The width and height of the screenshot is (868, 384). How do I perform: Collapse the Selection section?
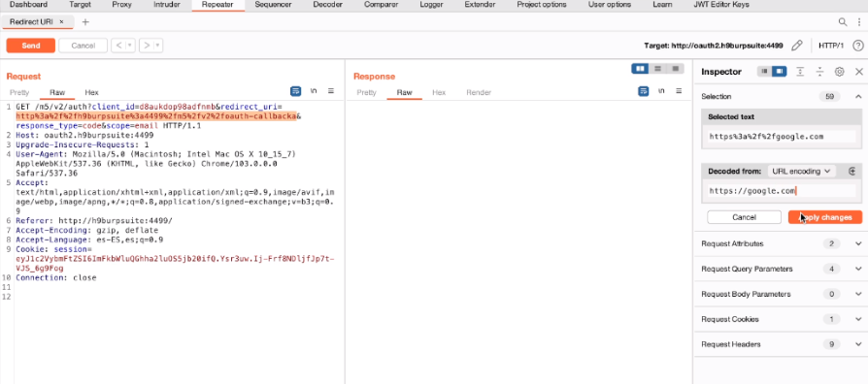coord(858,97)
